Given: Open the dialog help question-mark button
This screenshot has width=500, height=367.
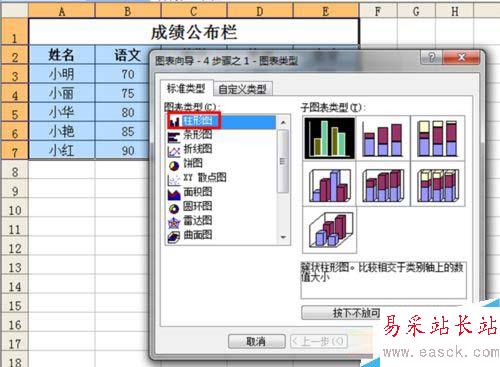Looking at the screenshot, I should [x=431, y=58].
